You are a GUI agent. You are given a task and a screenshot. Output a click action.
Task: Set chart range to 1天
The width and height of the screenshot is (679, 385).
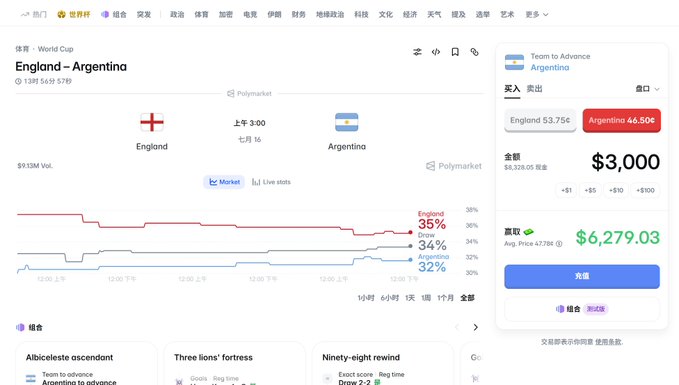410,298
